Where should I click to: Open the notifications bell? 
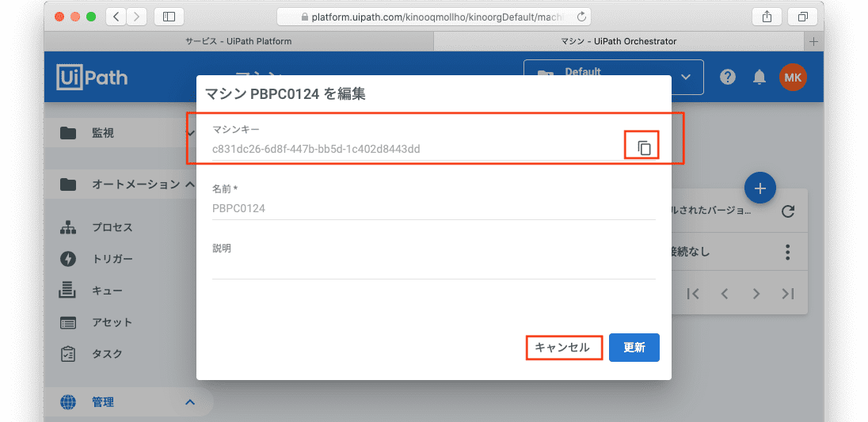coord(759,77)
